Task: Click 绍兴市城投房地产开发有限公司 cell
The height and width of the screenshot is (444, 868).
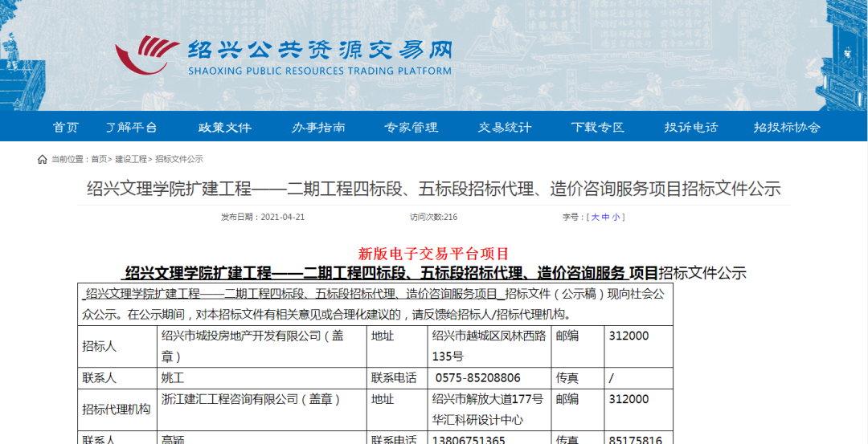Action: click(261, 346)
